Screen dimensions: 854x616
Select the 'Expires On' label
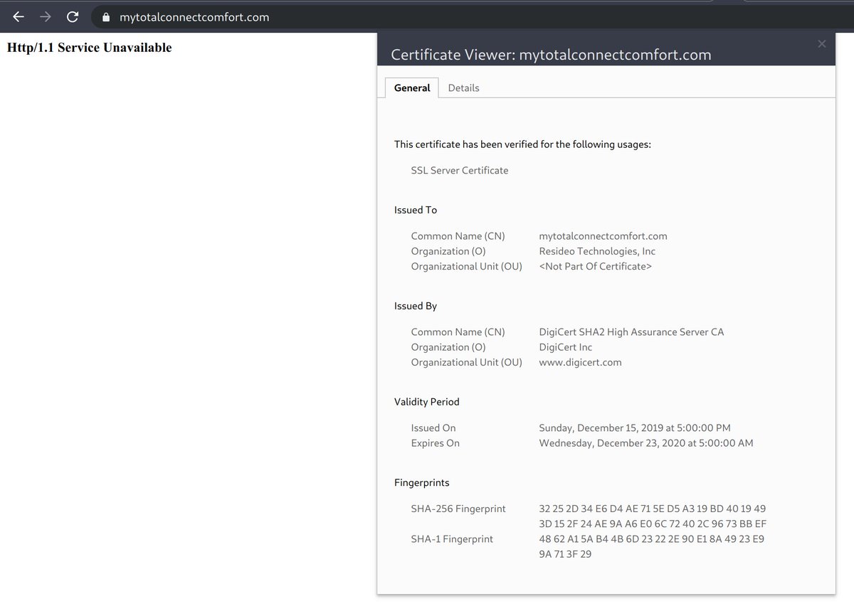pyautogui.click(x=436, y=443)
